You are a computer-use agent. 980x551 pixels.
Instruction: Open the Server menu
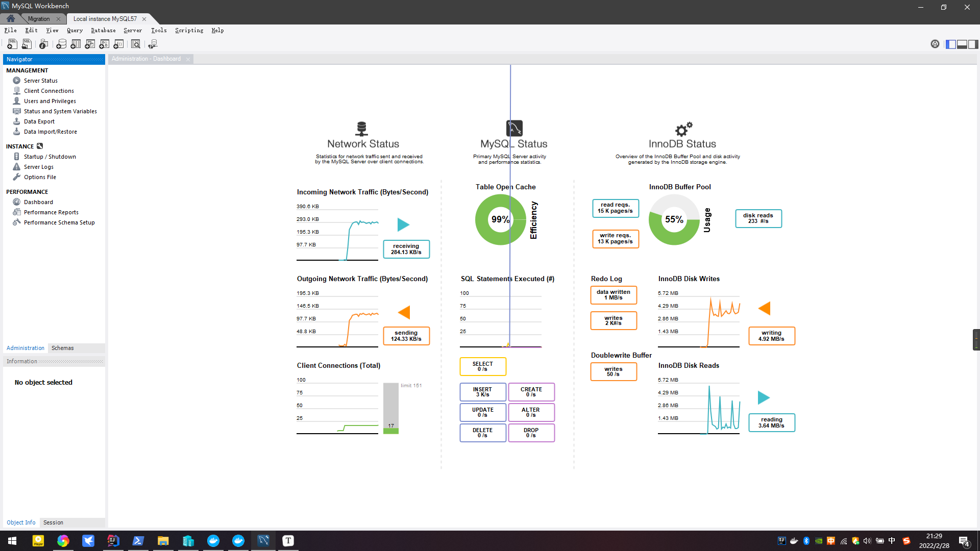(133, 31)
